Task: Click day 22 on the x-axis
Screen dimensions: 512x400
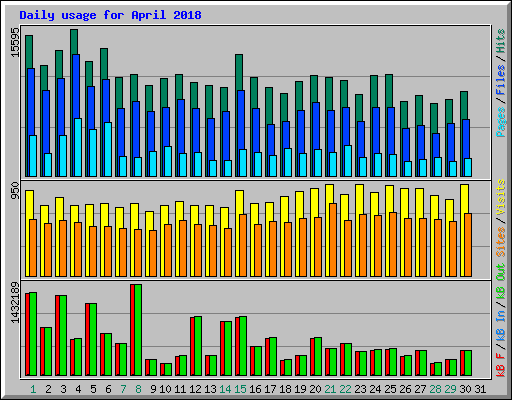Action: pyautogui.click(x=345, y=389)
